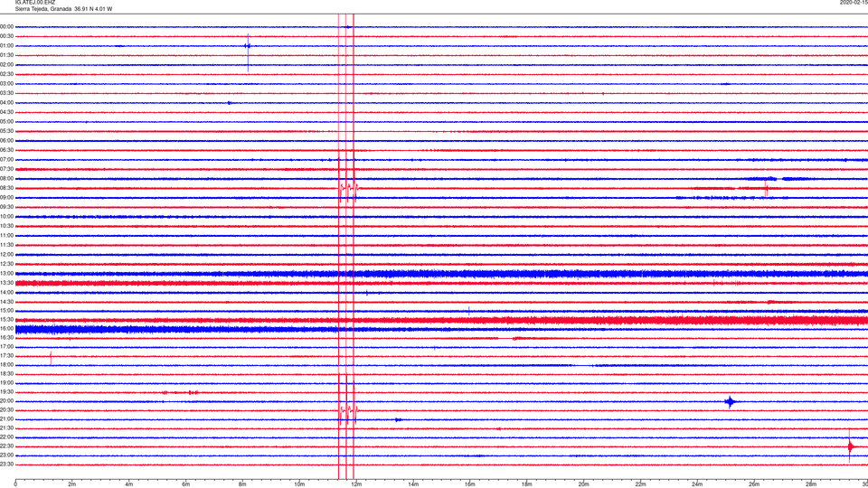Select the 22m axis tick label
The height and width of the screenshot is (488, 868).
tap(640, 484)
